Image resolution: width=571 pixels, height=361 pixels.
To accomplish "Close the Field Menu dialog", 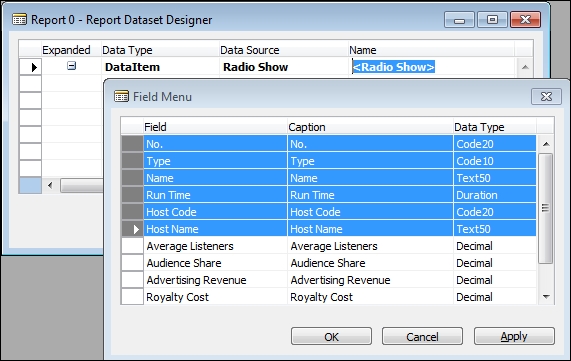I will (546, 97).
